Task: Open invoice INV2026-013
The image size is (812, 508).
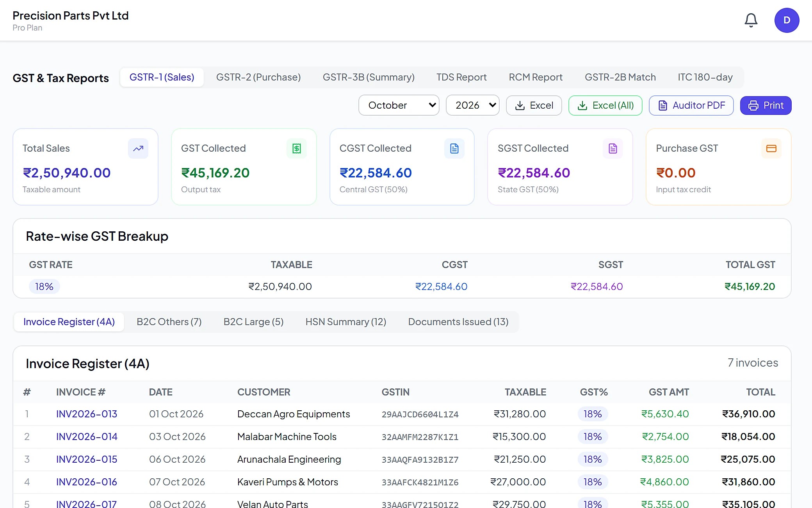Action: 87,414
